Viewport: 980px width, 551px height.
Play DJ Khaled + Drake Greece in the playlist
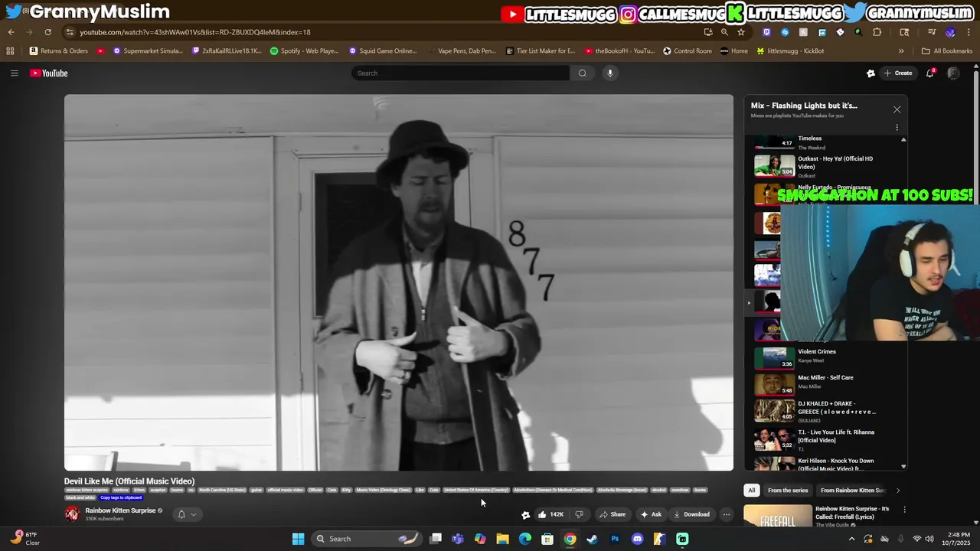tap(826, 411)
